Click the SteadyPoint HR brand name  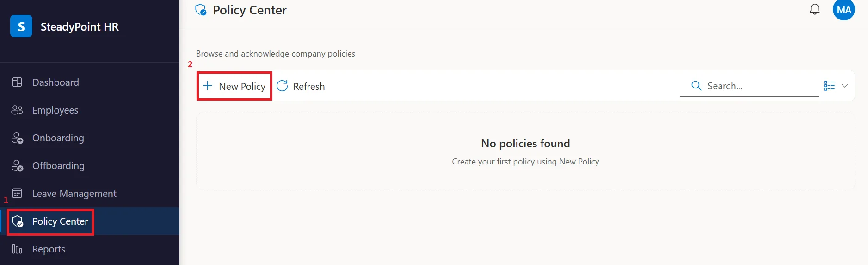pyautogui.click(x=80, y=26)
